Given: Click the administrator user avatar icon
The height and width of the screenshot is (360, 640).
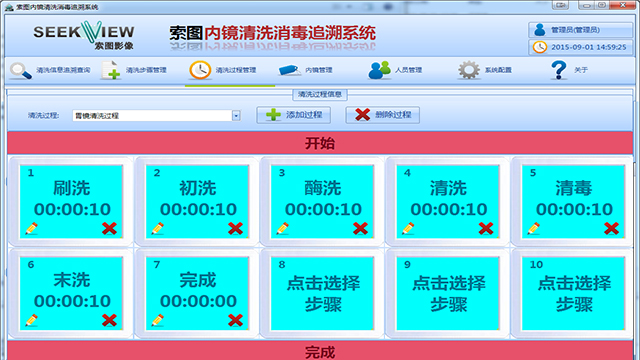Looking at the screenshot, I should (x=540, y=29).
